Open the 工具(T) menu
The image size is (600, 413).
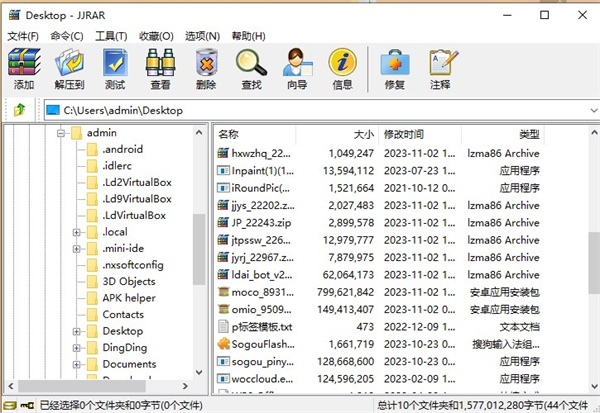tap(111, 36)
